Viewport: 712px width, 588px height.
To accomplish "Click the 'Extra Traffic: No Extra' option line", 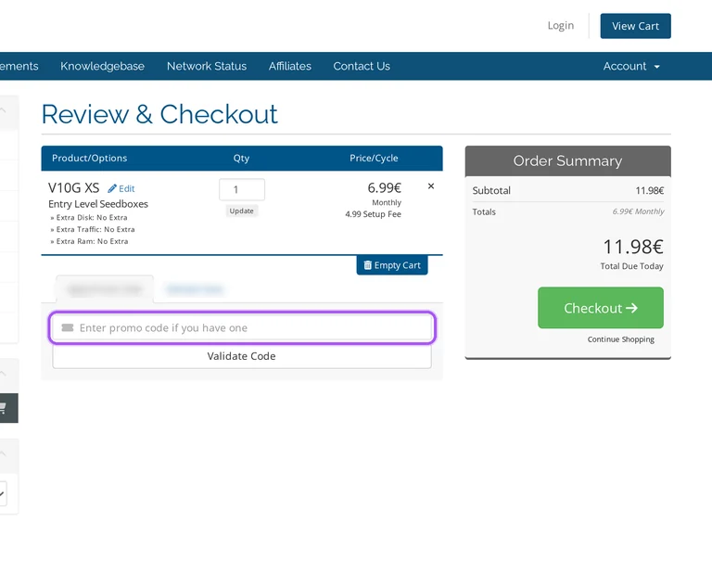I will 93,229.
